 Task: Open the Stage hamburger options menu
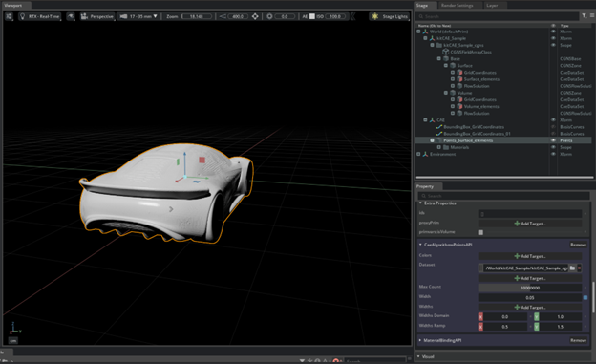coord(592,15)
